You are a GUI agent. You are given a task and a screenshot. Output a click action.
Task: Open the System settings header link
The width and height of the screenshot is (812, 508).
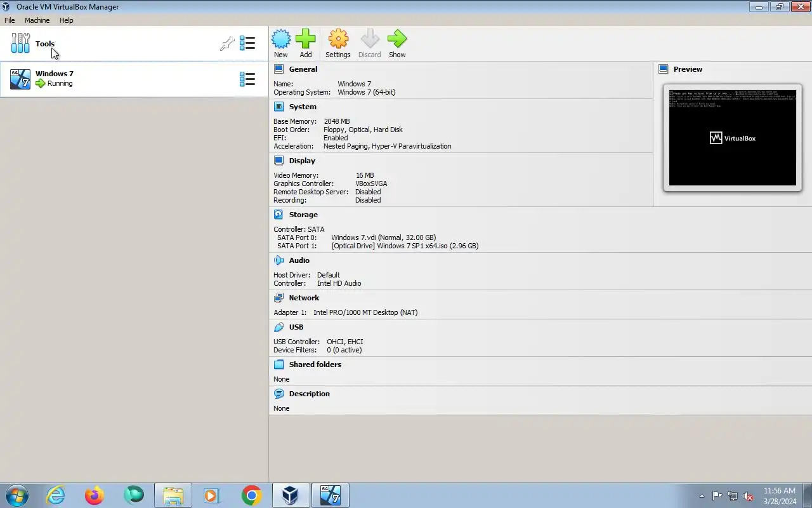[x=303, y=107]
